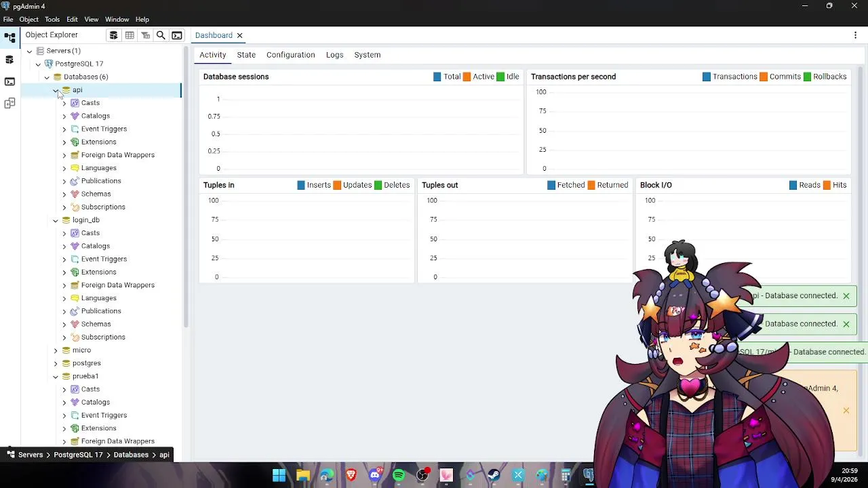Open File Explorer from the taskbar
868x488 pixels.
click(x=303, y=475)
